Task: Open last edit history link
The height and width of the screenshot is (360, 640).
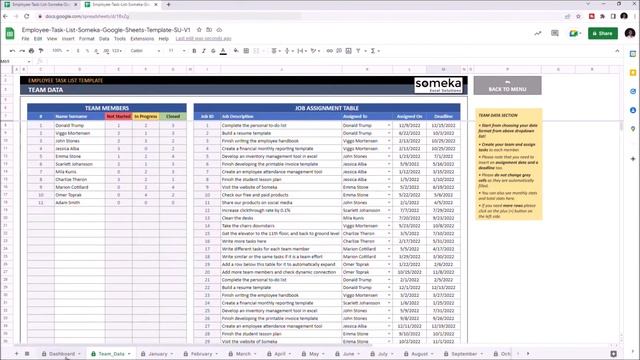Action: coord(203,39)
